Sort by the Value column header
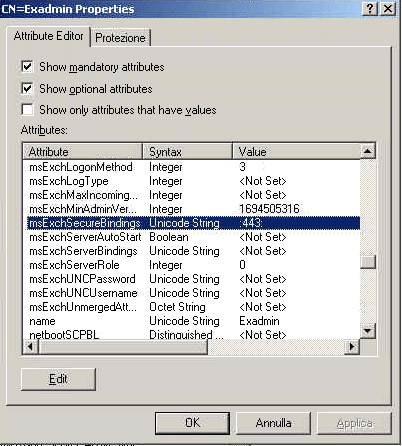The image size is (402, 446). pyautogui.click(x=296, y=152)
